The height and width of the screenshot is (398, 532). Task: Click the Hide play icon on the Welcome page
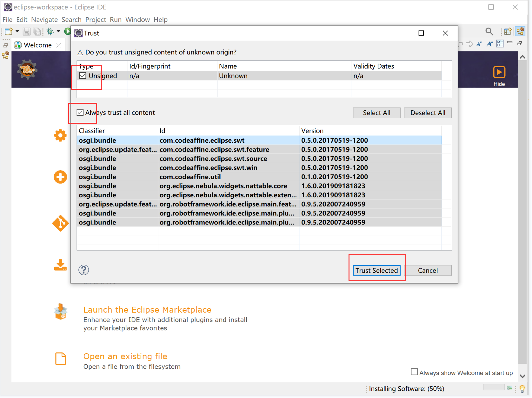[x=499, y=72]
